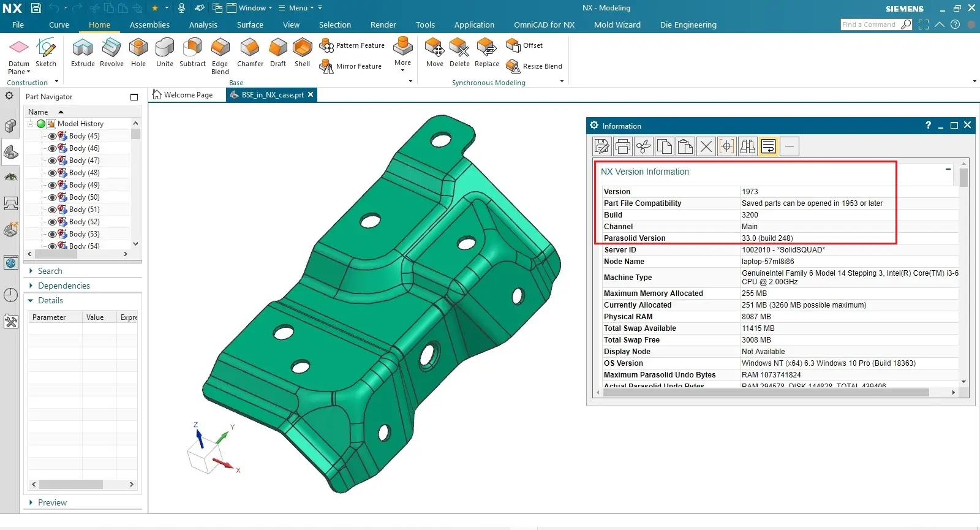Maximize the Part Navigator panel
This screenshot has width=980, height=530.
tap(134, 97)
